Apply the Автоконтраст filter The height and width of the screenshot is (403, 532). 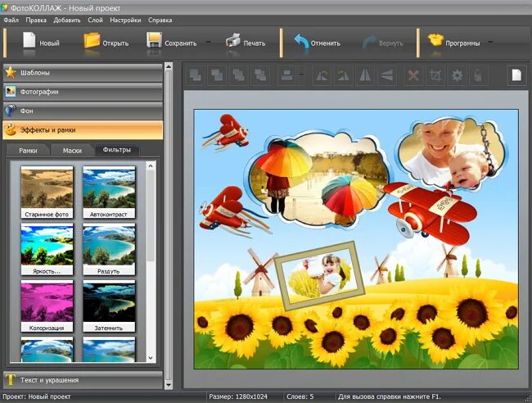[x=109, y=192]
